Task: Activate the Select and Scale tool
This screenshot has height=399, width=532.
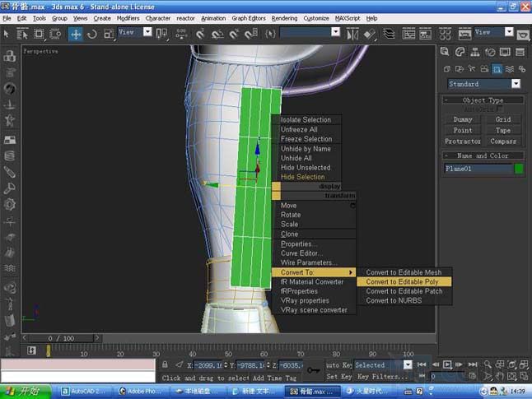Action: click(109, 34)
